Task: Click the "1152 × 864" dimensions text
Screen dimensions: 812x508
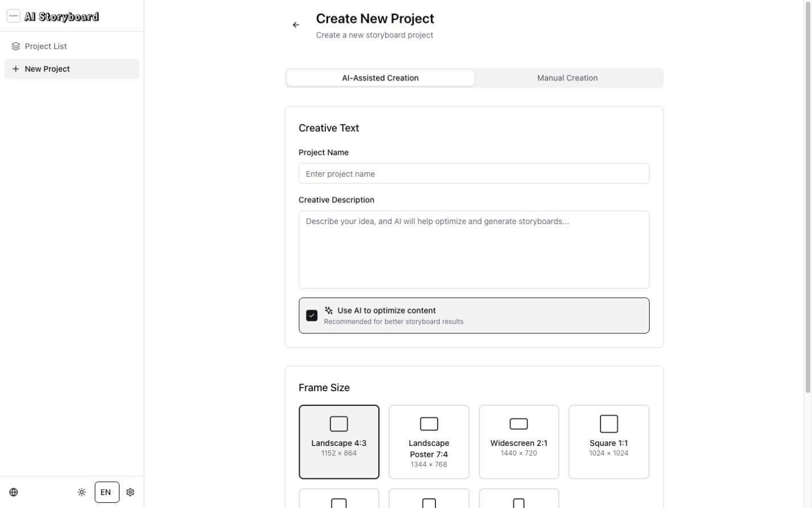Action: point(339,454)
